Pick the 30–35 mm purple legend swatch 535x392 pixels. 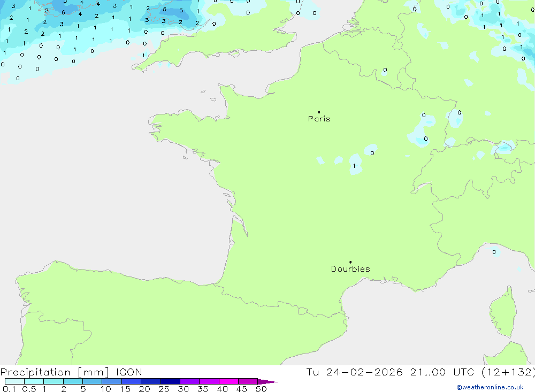click(x=190, y=381)
